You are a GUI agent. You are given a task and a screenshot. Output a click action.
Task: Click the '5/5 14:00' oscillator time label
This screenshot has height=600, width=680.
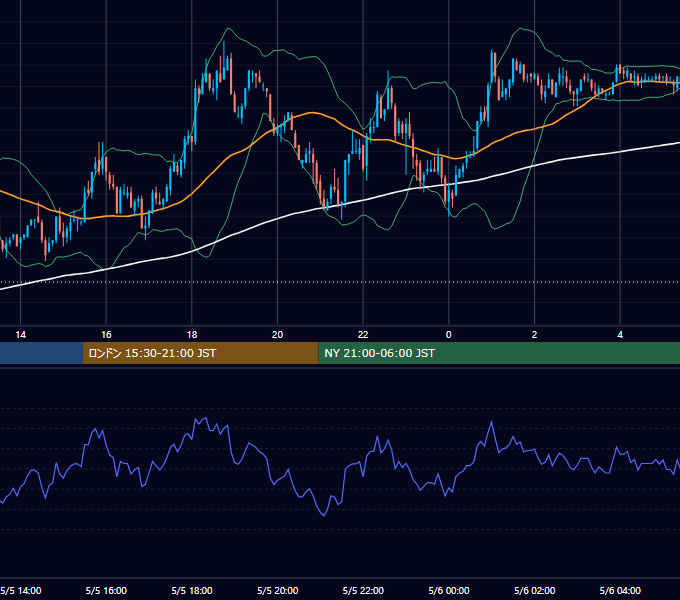coord(21,590)
